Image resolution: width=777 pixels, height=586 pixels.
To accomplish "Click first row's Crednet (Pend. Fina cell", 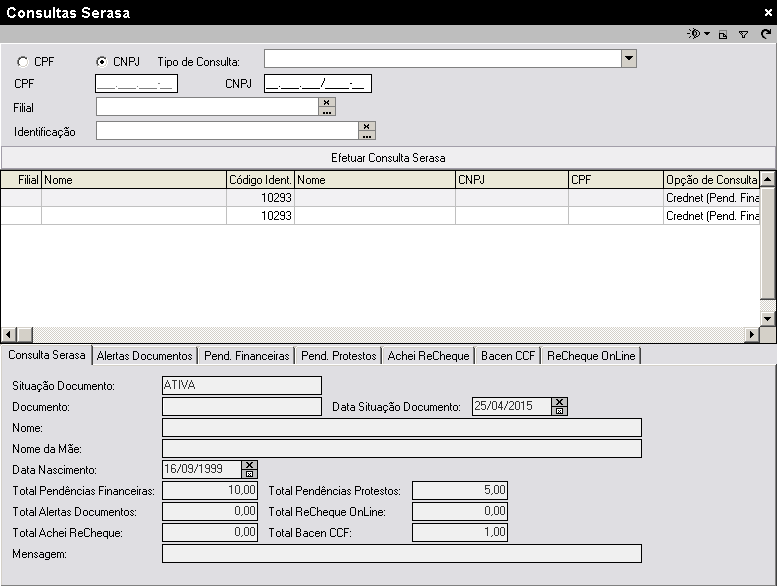I will click(712, 198).
